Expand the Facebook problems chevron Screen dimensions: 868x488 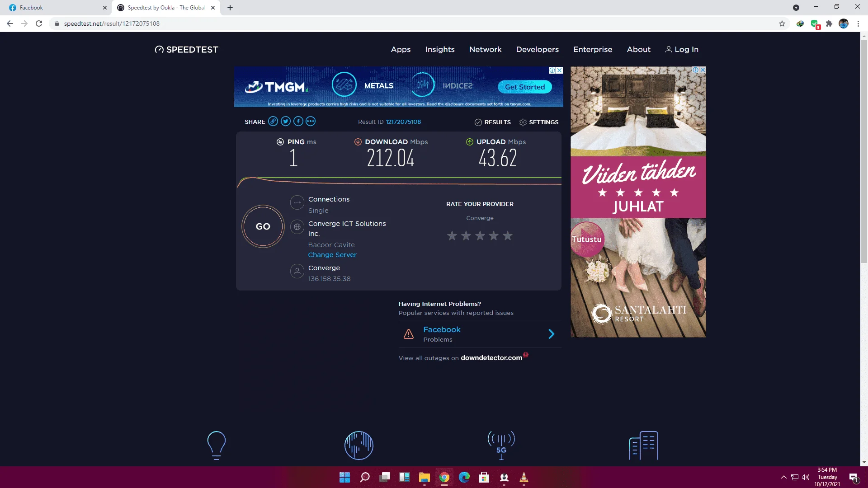552,334
